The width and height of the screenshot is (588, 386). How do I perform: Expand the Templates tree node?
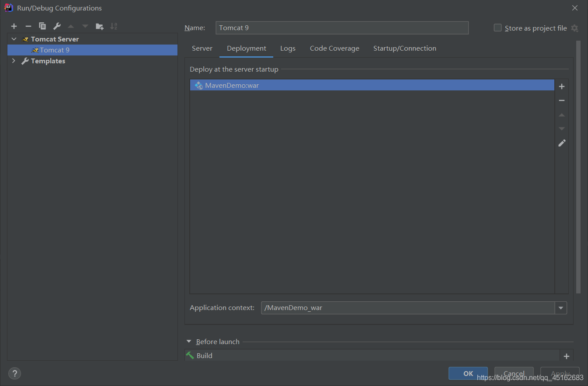(14, 61)
